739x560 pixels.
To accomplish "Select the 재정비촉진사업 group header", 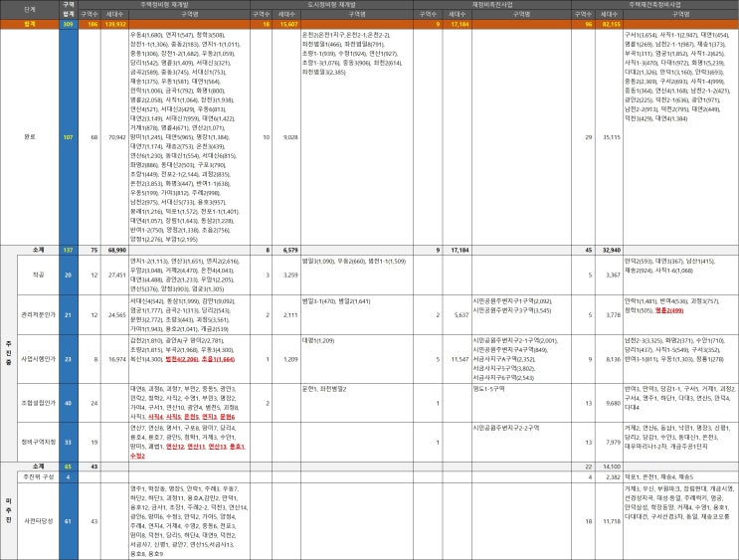I will tap(492, 4).
